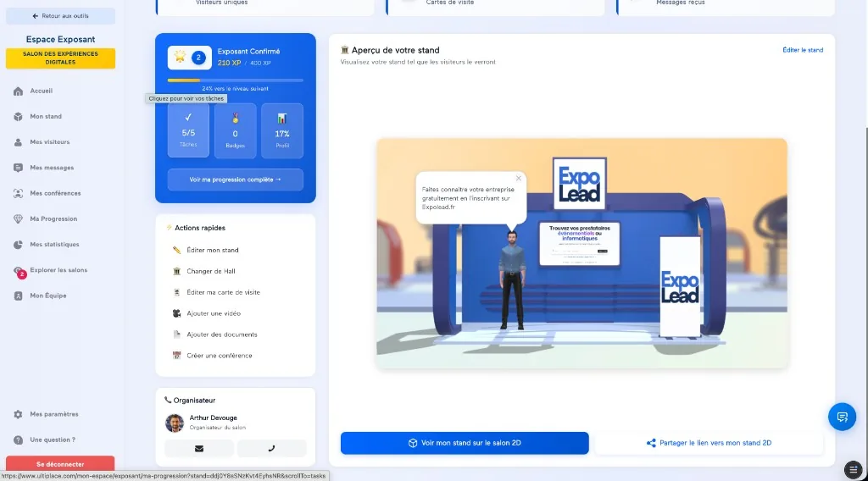
Task: Click the Ajouter une vidéo camera icon
Action: [176, 313]
